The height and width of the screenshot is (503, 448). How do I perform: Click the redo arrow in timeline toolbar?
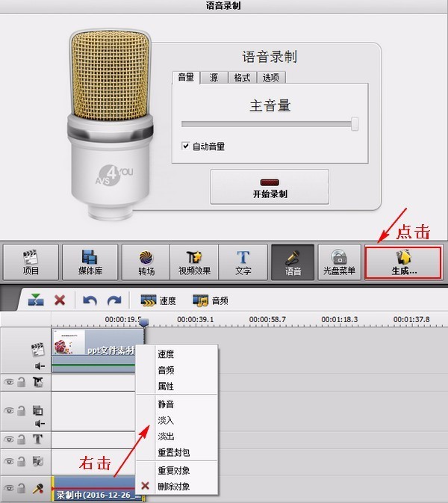click(x=114, y=300)
